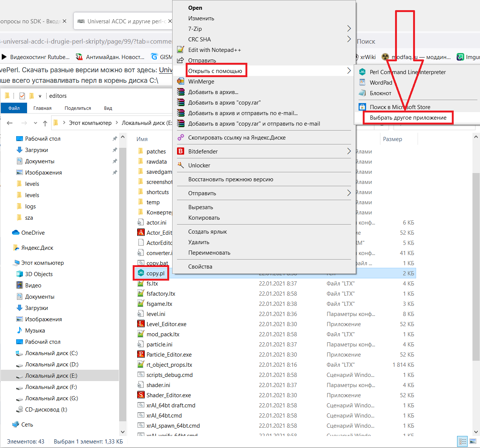Select Open in the context menu
This screenshot has height=448, width=480.
195,8
